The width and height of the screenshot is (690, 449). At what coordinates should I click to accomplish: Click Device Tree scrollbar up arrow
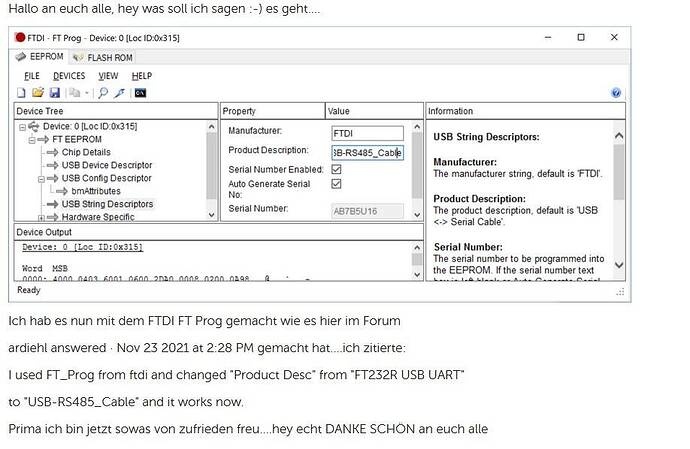point(211,127)
